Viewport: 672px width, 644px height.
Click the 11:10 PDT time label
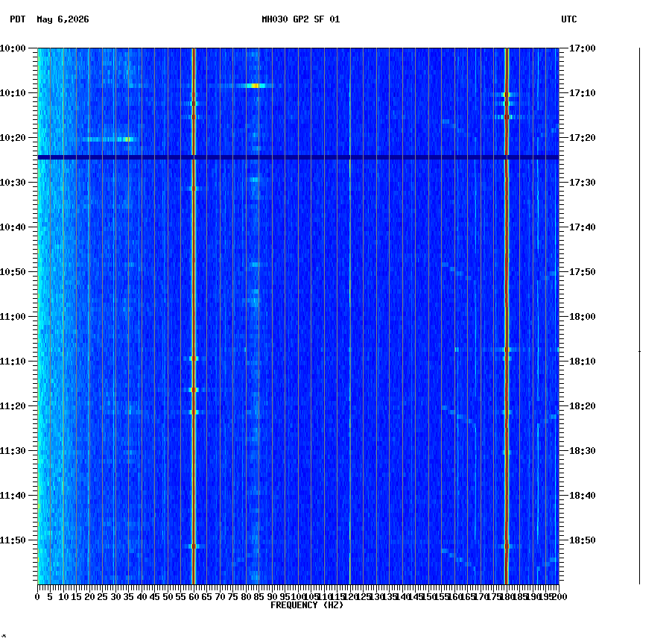(13, 362)
